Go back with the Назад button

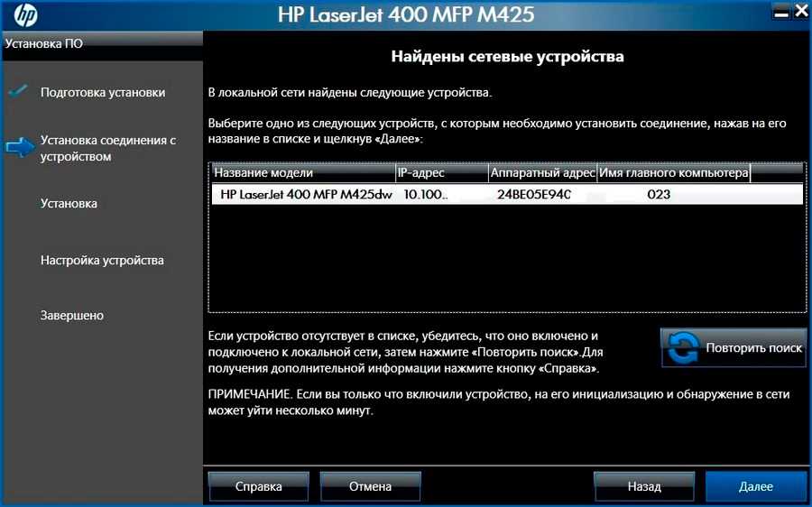[x=644, y=486]
